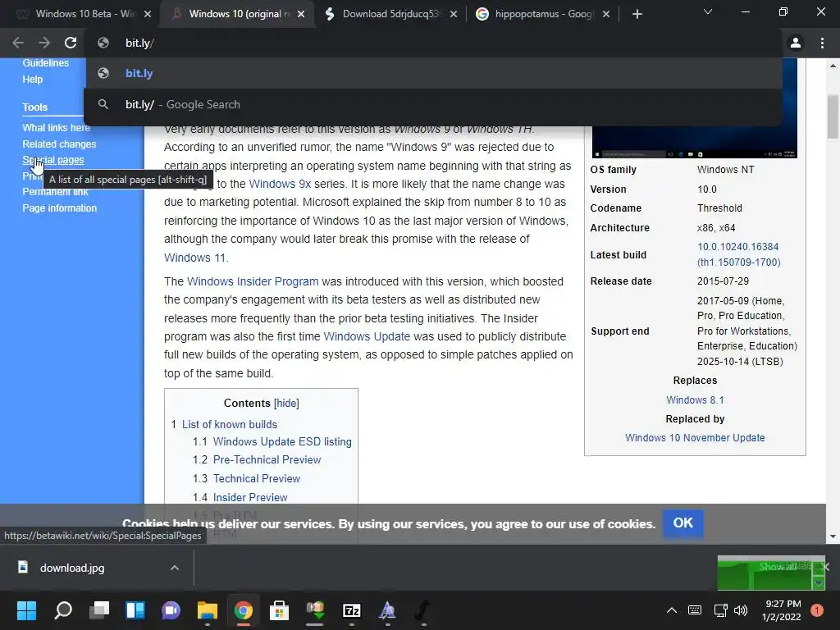This screenshot has height=630, width=840.
Task: Switch to the Download 5drjducq53 tab
Action: coord(391,15)
